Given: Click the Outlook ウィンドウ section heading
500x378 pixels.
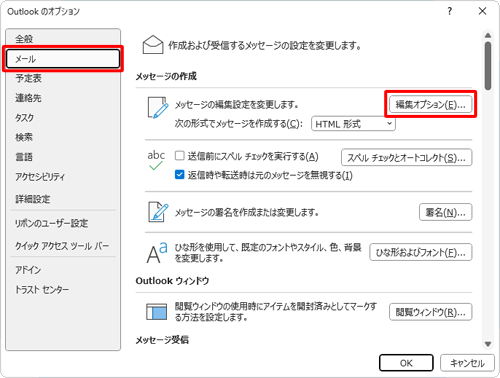Looking at the screenshot, I should click(172, 281).
